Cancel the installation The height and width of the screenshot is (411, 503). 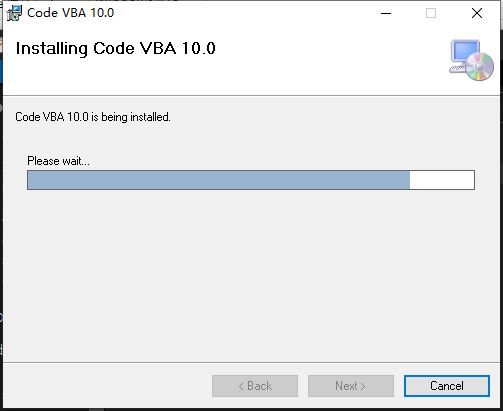(x=447, y=386)
